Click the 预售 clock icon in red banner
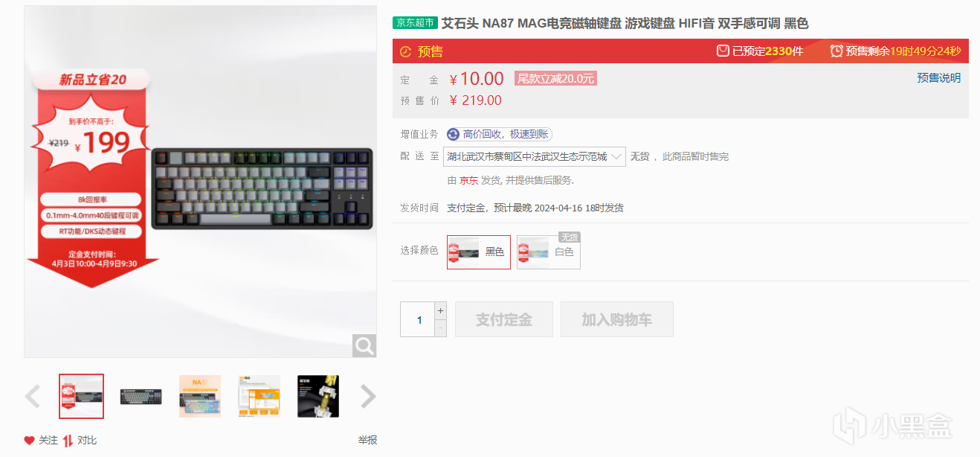This screenshot has height=457, width=980. 405,51
